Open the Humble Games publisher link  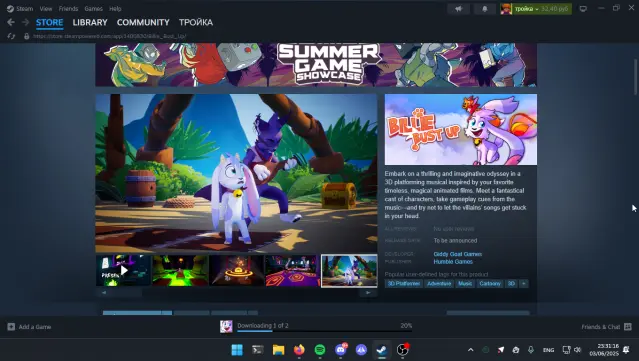[x=453, y=262]
